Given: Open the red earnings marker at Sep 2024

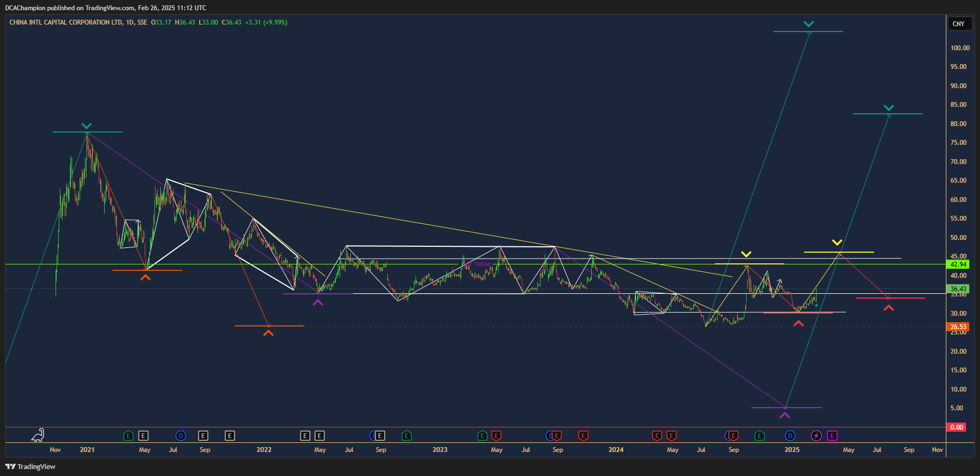Looking at the screenshot, I should pos(734,436).
